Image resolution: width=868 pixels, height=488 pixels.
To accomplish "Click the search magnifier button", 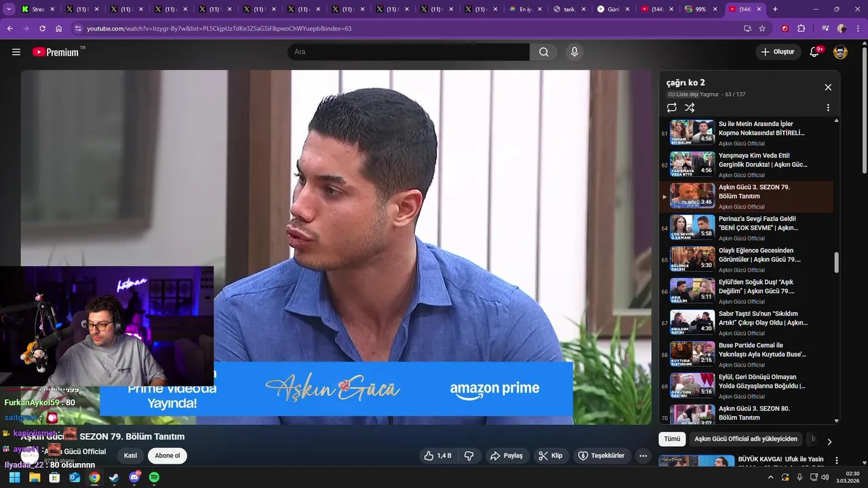I will (x=544, y=52).
